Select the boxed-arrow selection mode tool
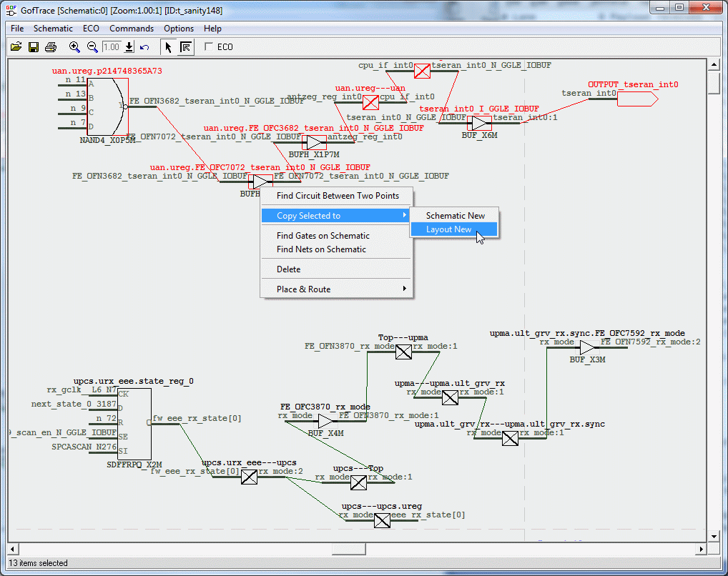This screenshot has height=576, width=728. (x=185, y=47)
